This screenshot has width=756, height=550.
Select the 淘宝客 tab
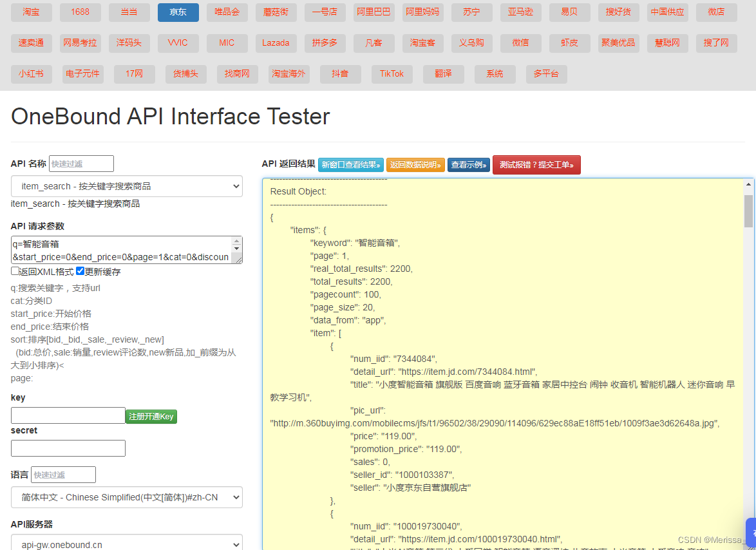point(423,43)
